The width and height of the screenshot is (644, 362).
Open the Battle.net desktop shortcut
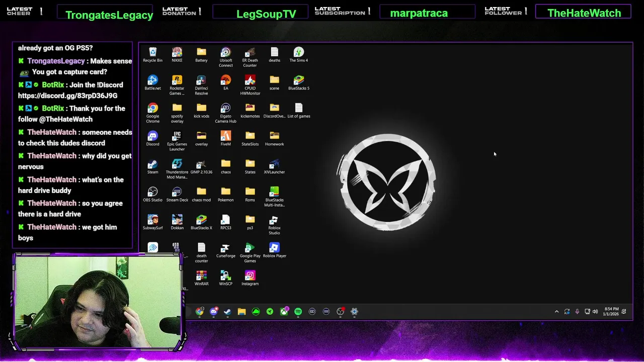pyautogui.click(x=152, y=83)
